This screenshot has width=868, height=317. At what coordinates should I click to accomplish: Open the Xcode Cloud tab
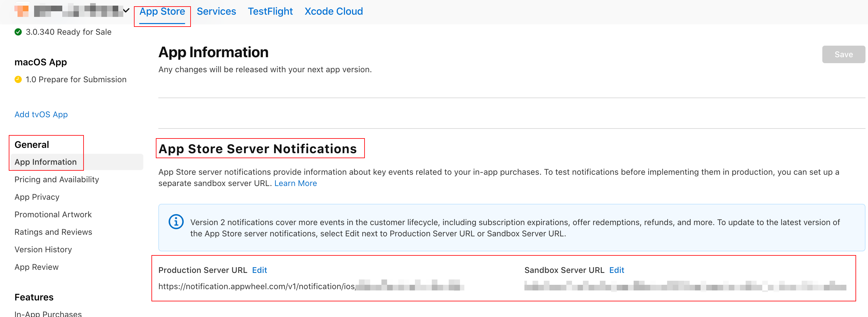[333, 12]
